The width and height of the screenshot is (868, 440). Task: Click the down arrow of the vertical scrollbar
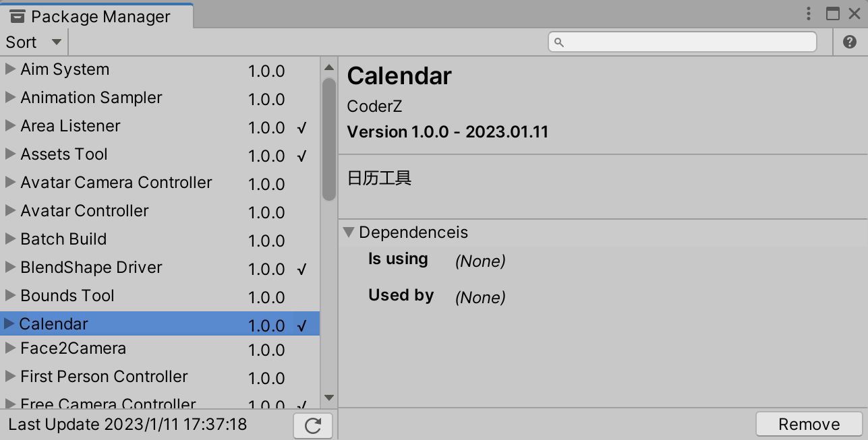[x=328, y=398]
